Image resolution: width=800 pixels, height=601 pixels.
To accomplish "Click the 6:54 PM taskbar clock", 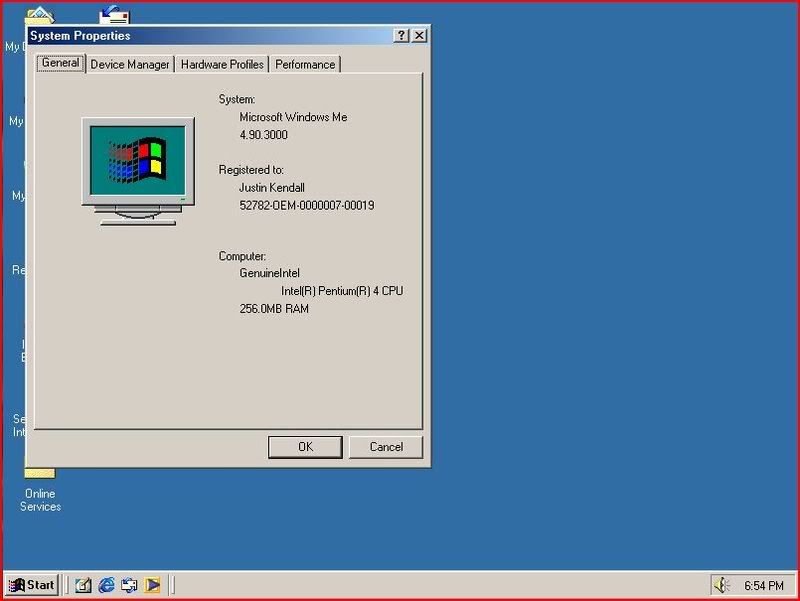I will pos(762,585).
